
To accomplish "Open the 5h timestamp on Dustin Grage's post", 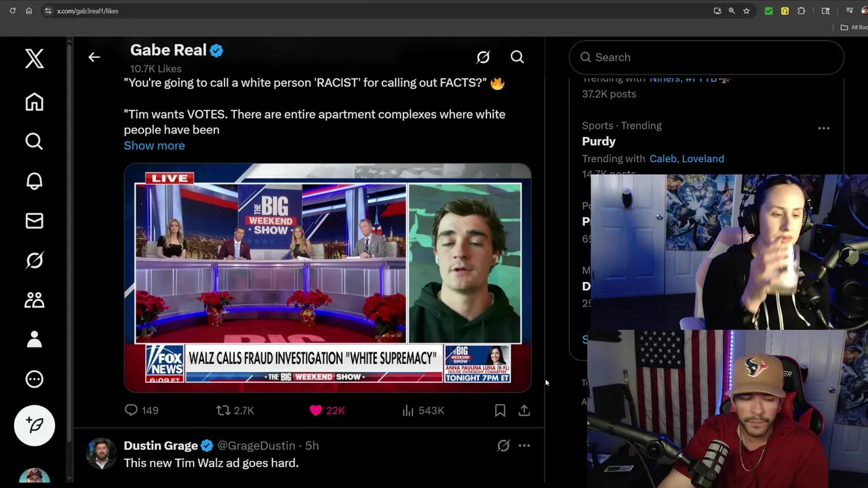I will point(312,445).
